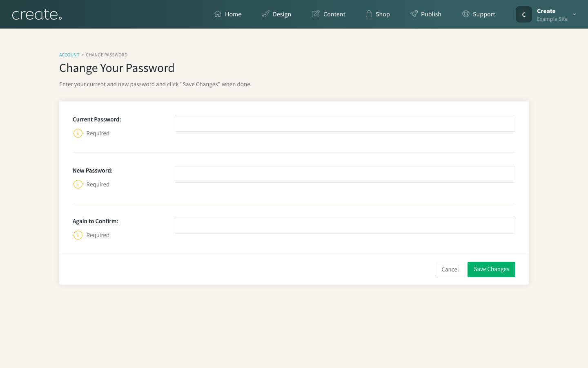Click the Support lifebuoy icon

coord(466,14)
